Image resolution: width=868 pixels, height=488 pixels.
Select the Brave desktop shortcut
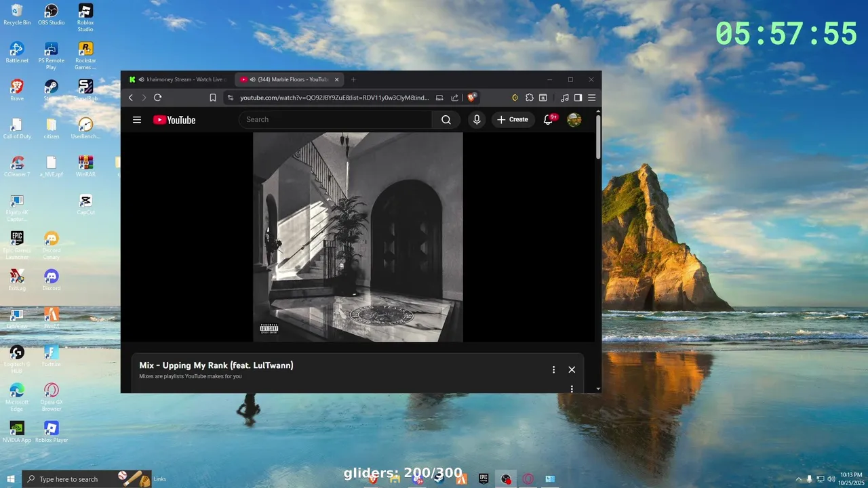(17, 90)
